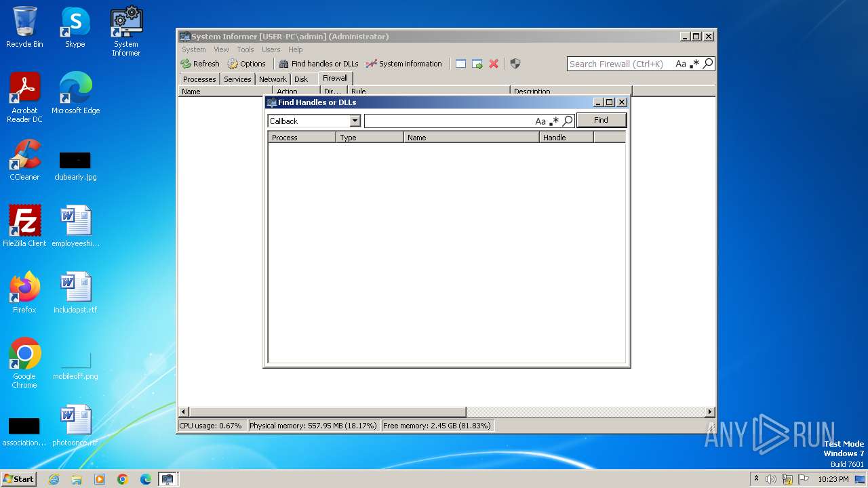Select the Firewall tab
The height and width of the screenshot is (488, 868).
click(335, 78)
